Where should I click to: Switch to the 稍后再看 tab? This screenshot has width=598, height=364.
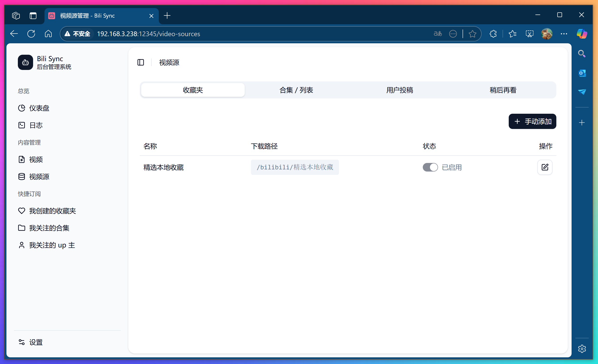(503, 90)
